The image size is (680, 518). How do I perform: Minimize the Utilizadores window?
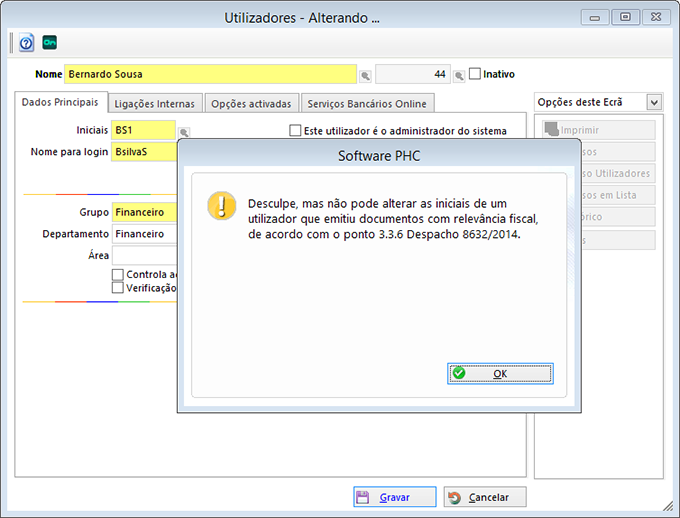point(595,17)
